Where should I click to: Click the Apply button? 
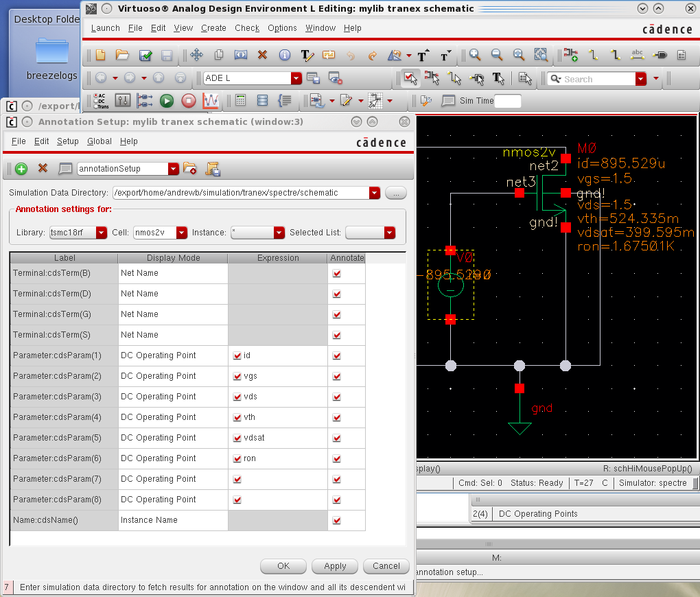(335, 566)
